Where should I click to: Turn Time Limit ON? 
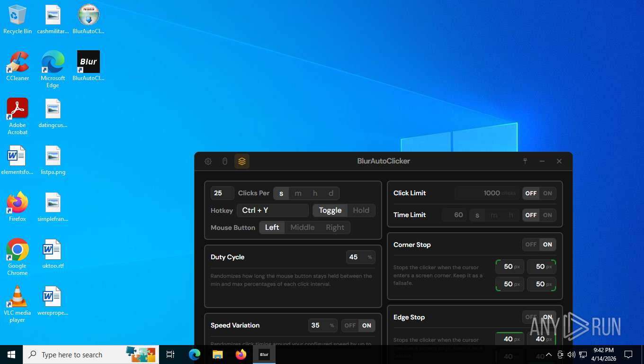click(548, 215)
